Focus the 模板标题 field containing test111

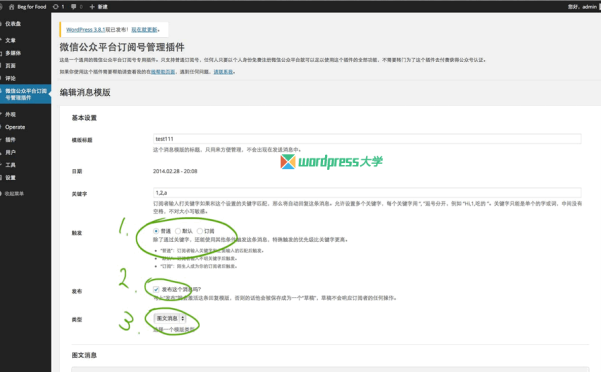point(367,139)
